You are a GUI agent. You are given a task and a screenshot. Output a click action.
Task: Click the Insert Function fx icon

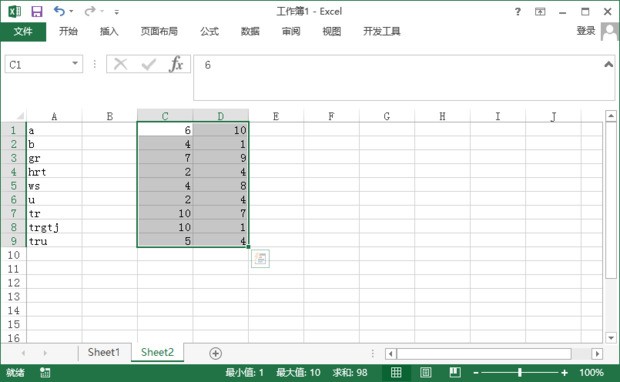(176, 64)
